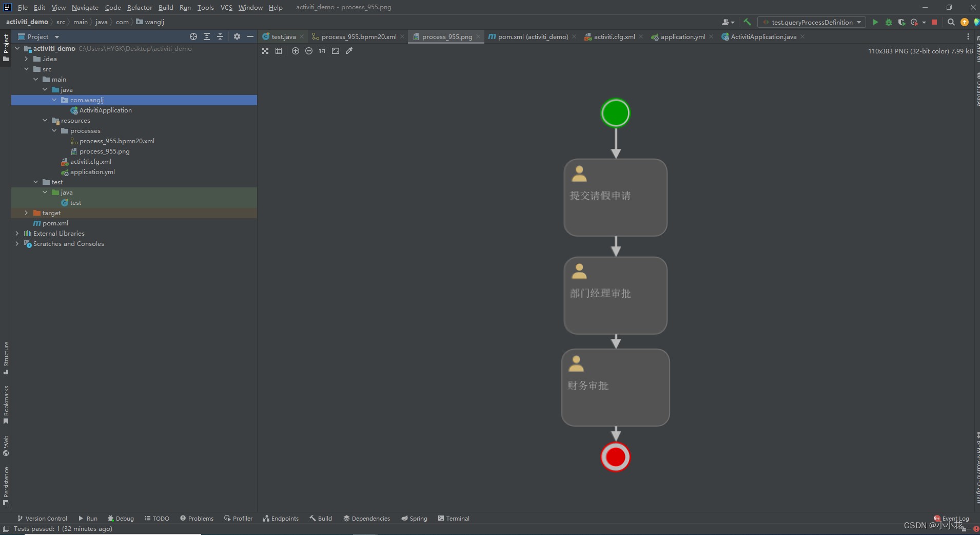
Task: Run the test.queryProcessDefinition configuration
Action: click(x=875, y=22)
